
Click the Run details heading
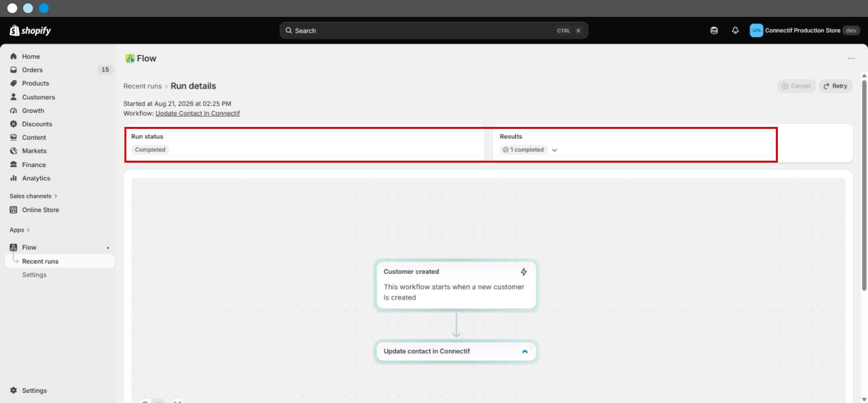[193, 86]
